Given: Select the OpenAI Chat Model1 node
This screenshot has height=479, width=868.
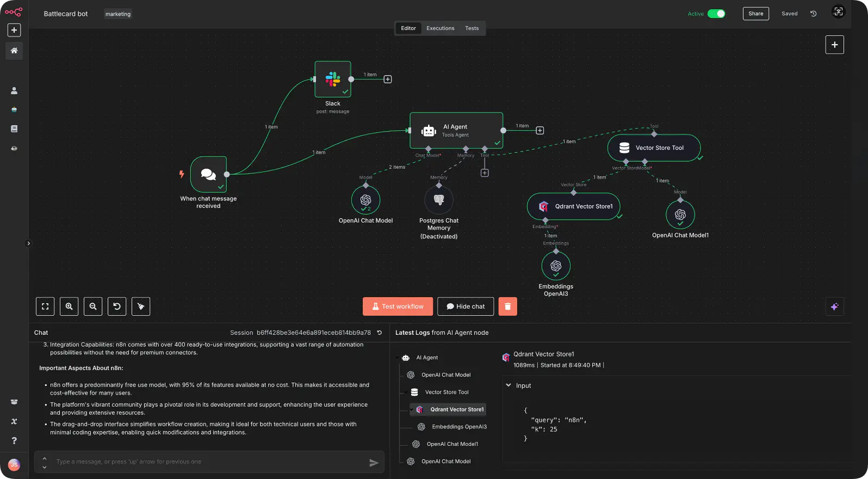Looking at the screenshot, I should (680, 215).
